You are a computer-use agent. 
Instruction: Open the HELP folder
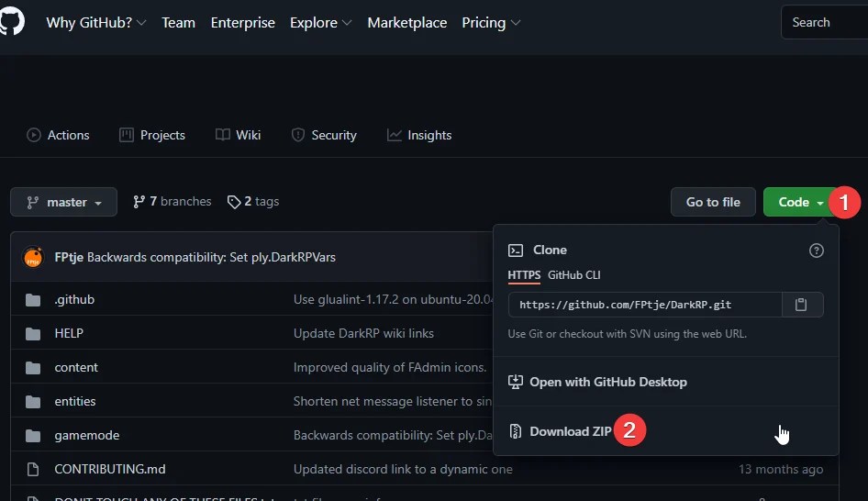click(69, 333)
